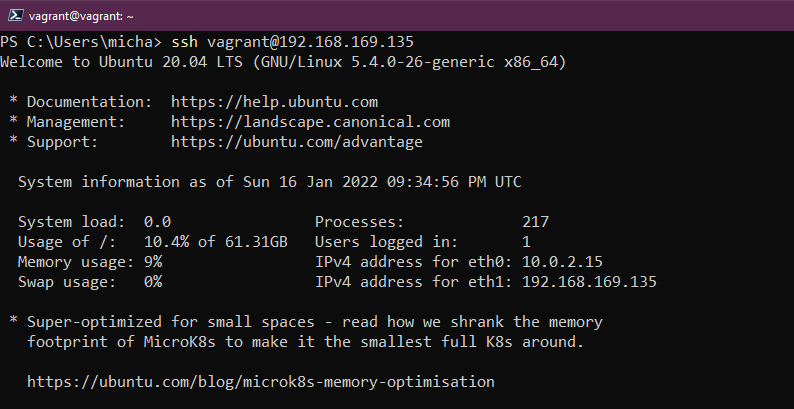Click the System load 0.0 value

[158, 222]
